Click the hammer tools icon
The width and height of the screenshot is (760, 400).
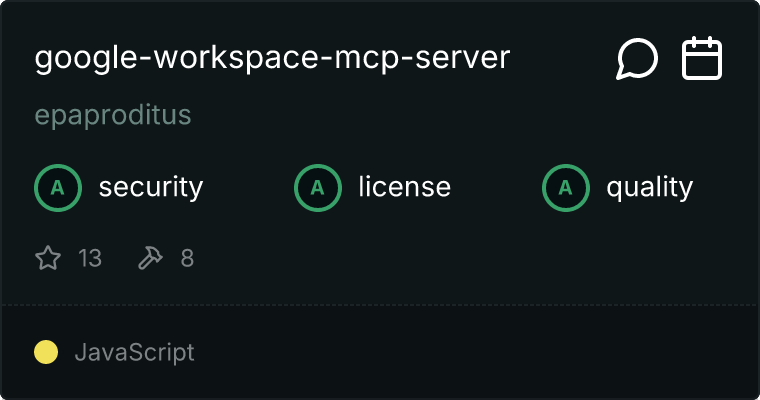(150, 259)
